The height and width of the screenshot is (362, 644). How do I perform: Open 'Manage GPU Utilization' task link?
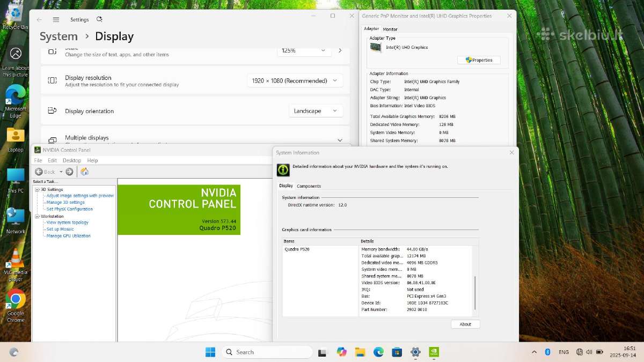[x=69, y=235]
